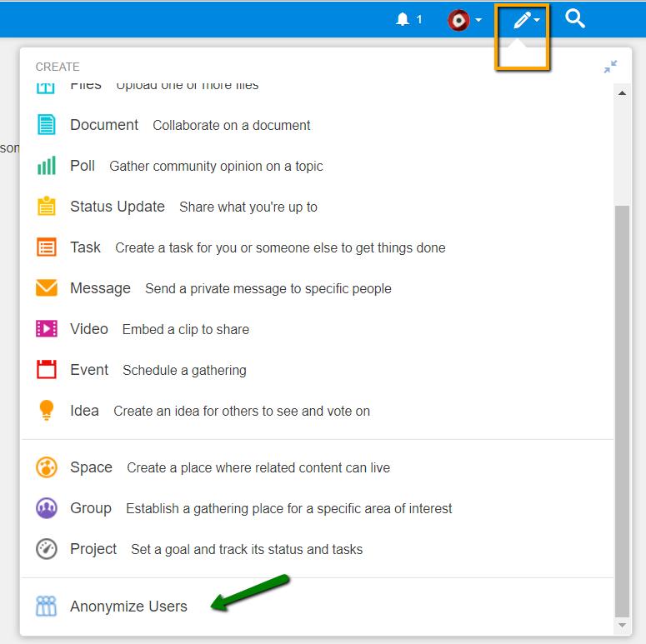
Task: Click the Anonymize Users people icon
Action: (x=46, y=606)
